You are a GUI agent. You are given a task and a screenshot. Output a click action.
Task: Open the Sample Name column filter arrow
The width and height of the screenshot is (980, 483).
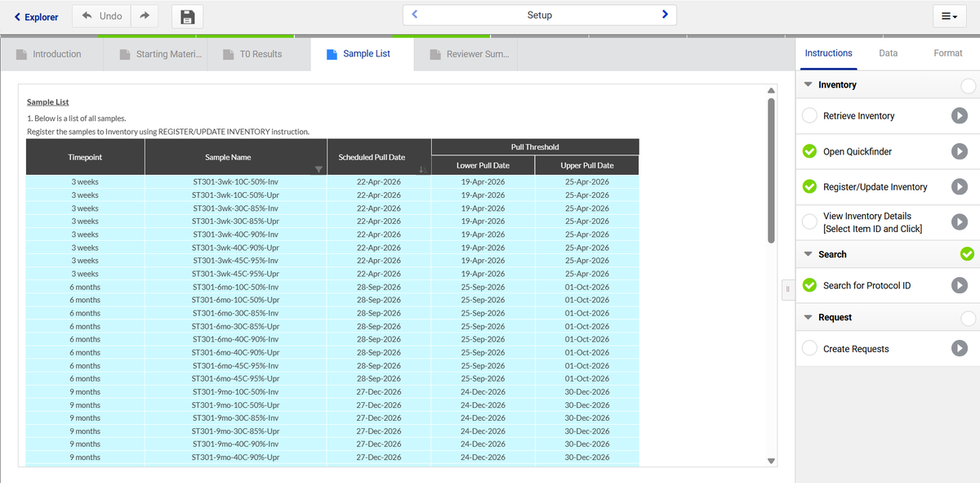(x=319, y=169)
